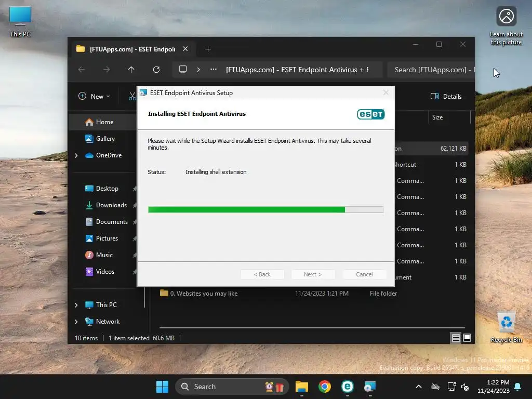
Task: Expand the OneDrive tree node
Action: (76, 155)
